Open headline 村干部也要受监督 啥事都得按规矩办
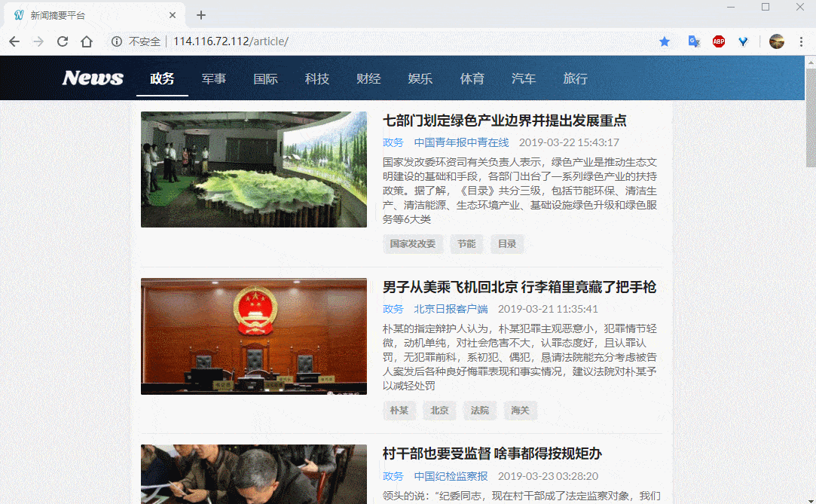816x504 pixels. click(x=492, y=454)
